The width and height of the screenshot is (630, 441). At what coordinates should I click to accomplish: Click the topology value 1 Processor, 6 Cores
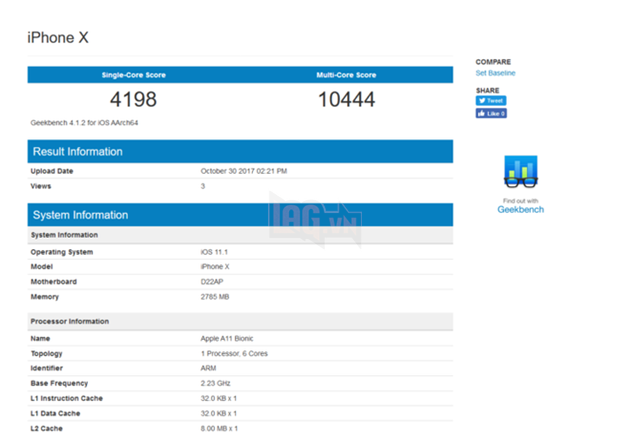pyautogui.click(x=234, y=353)
